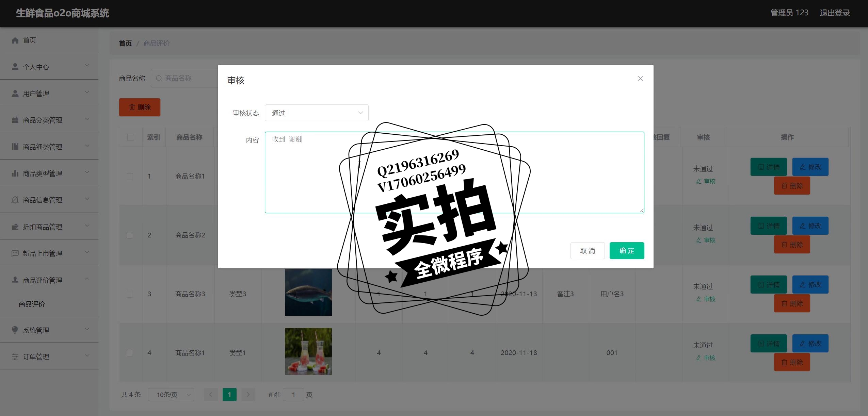Click the 系统管理 bulb icon
The width and height of the screenshot is (868, 416).
[x=15, y=330]
